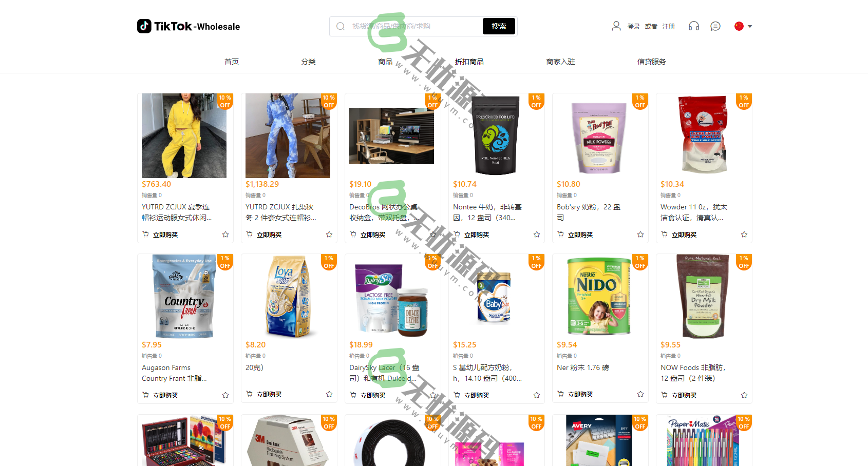
Task: Click cart icon under NIDO powder
Action: coord(561,394)
